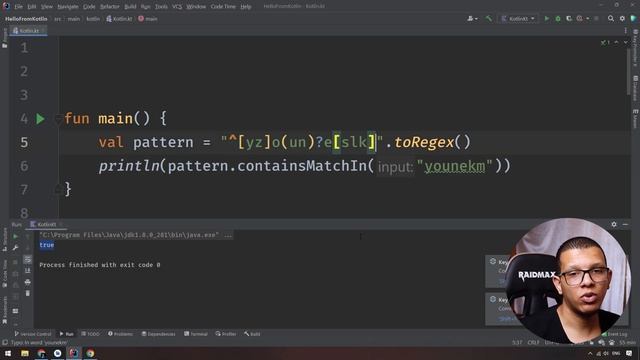Viewport: 640px width, 360px height.
Task: Click the Stop button in the top toolbar
Action: pos(596,18)
